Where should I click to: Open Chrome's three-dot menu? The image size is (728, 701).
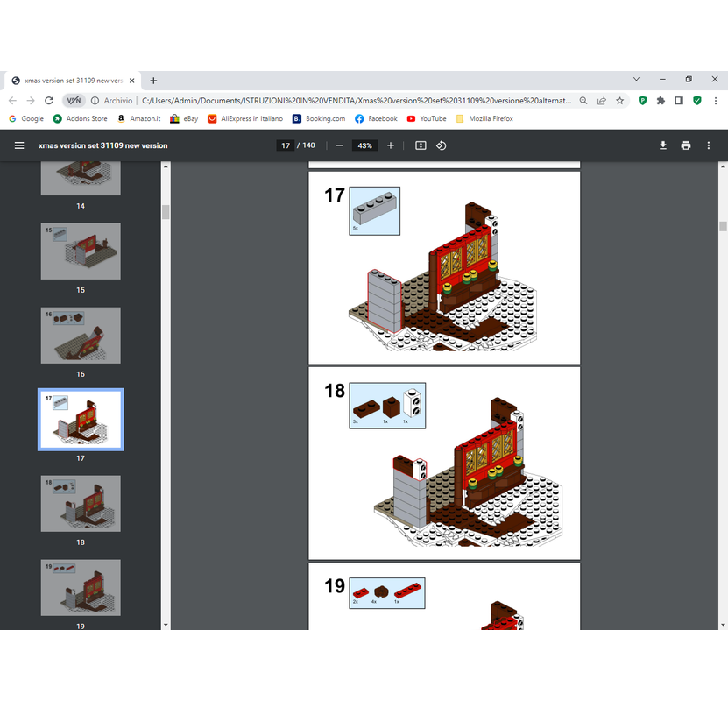(x=716, y=101)
